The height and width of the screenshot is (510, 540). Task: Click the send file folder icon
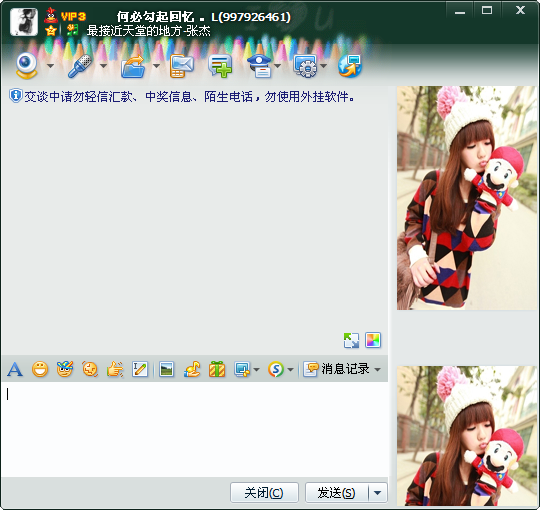133,66
